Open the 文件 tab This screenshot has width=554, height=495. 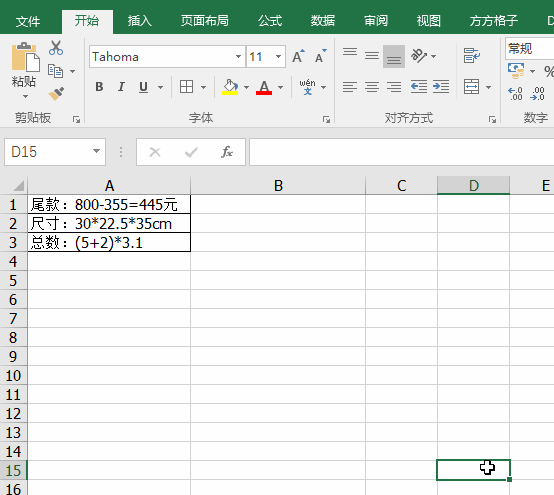(x=28, y=21)
